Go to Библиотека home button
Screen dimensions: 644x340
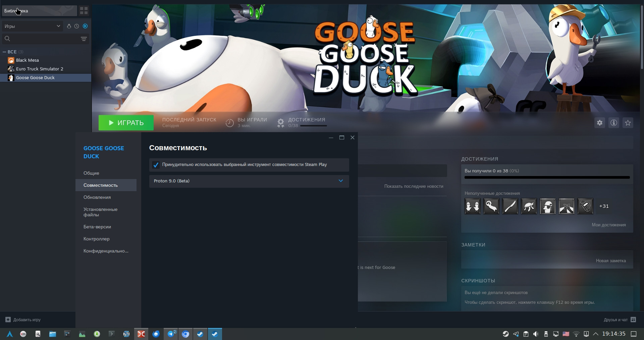click(40, 11)
